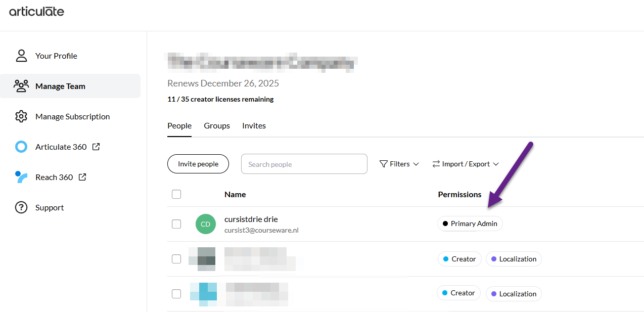644x312 pixels.
Task: Open the Invites tab
Action: (x=254, y=126)
